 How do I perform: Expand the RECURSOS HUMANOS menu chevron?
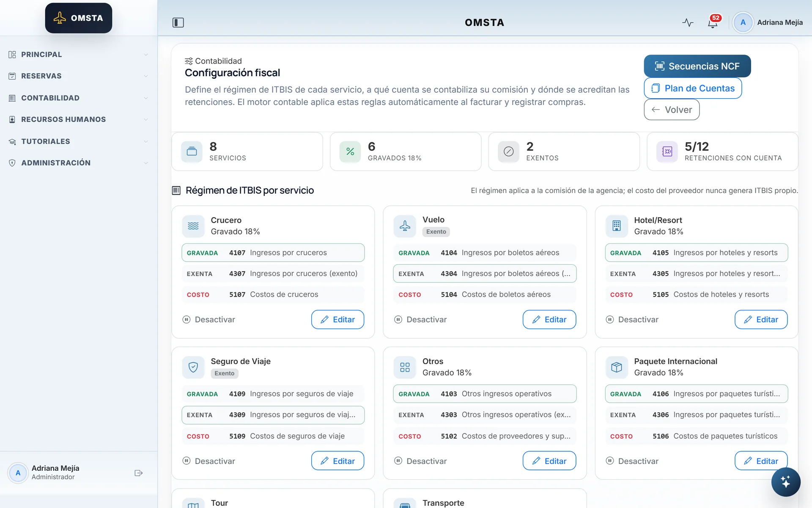[146, 119]
